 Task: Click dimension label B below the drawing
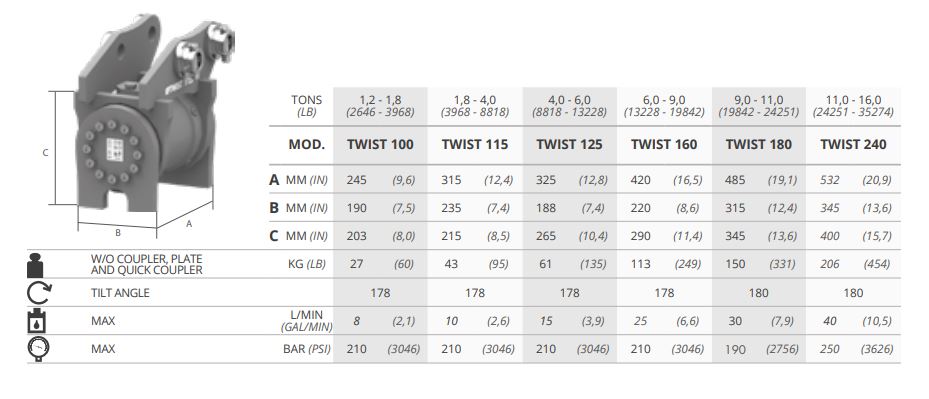pos(118,233)
